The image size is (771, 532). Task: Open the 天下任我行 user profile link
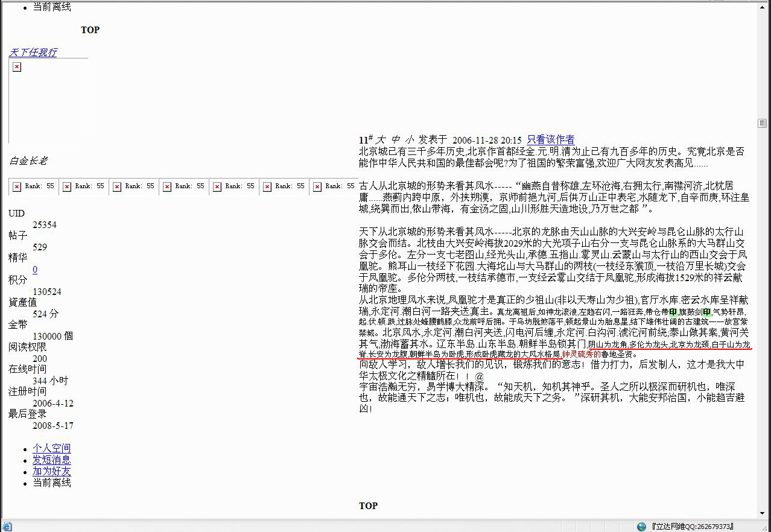click(x=33, y=52)
